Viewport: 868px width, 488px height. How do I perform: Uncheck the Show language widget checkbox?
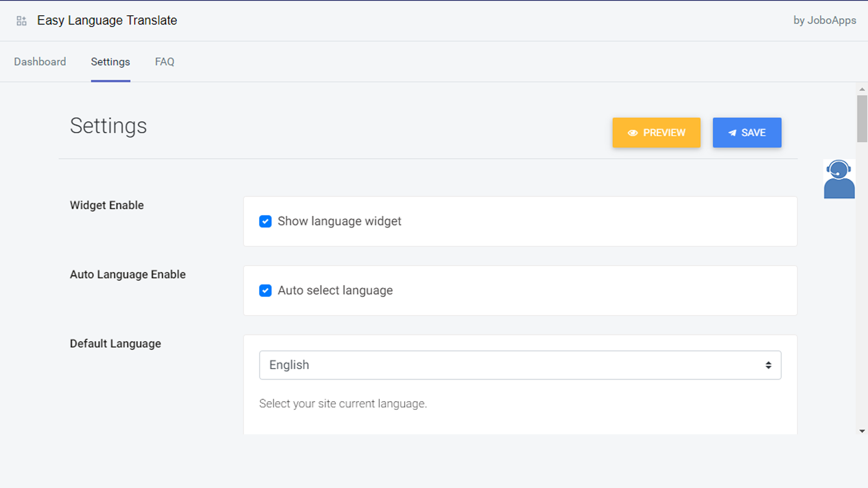click(265, 221)
